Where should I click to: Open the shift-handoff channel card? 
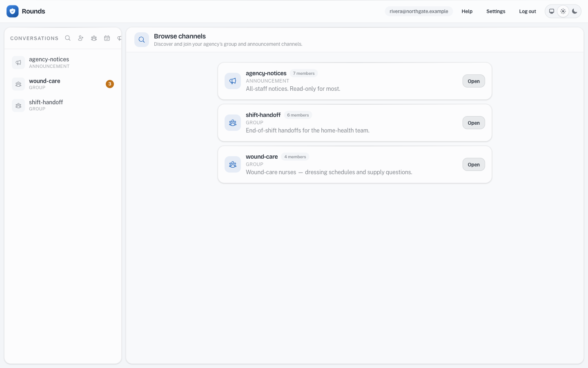pos(474,123)
